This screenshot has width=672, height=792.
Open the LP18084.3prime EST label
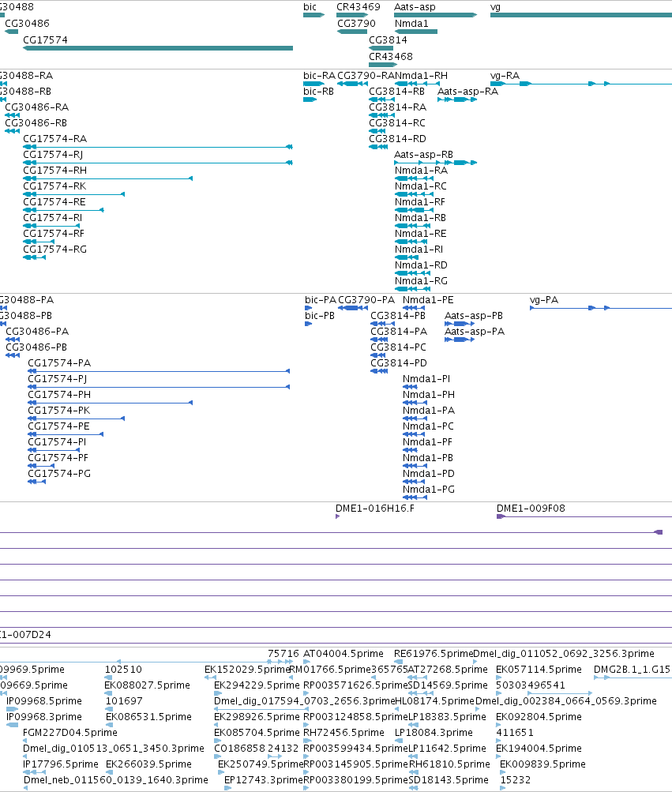[x=434, y=733]
